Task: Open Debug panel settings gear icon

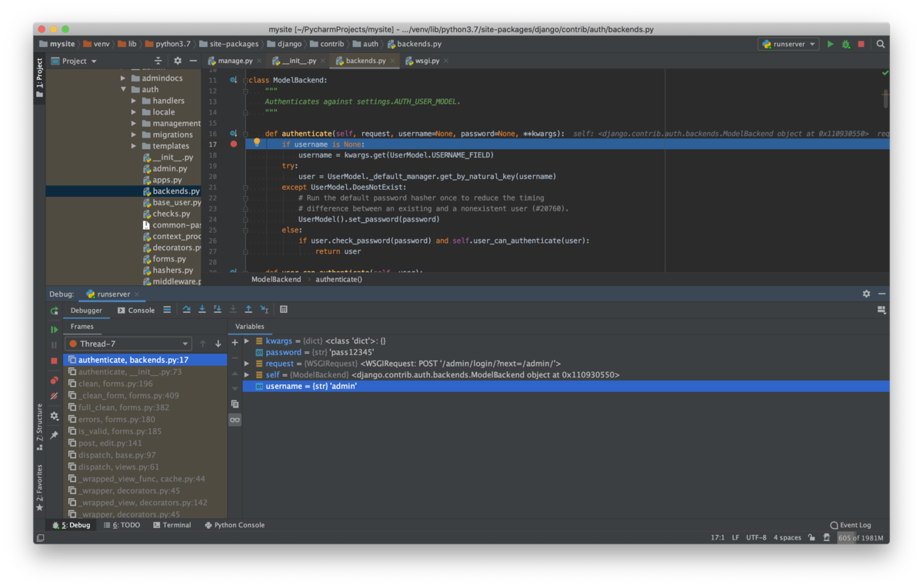Action: point(866,294)
